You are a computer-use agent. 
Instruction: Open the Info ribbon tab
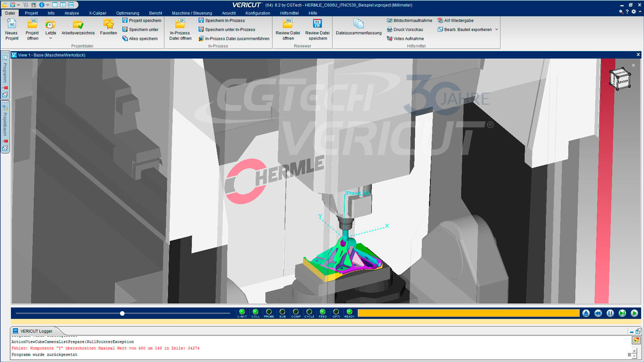[x=51, y=13]
